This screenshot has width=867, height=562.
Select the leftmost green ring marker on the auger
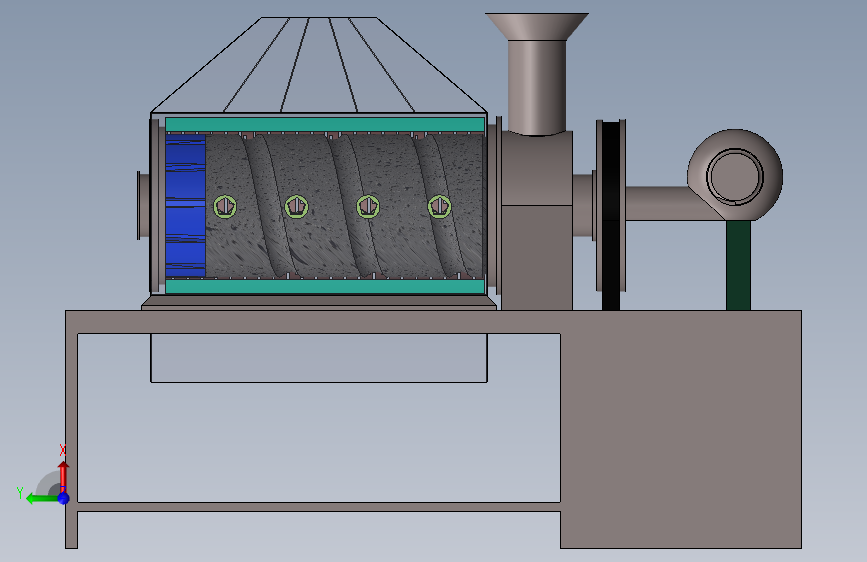(225, 207)
